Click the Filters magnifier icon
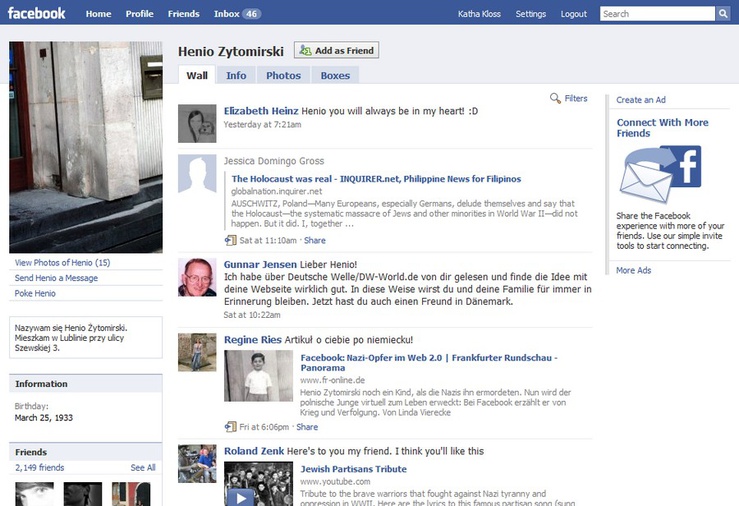Screen dimensions: 739x506 [555, 98]
